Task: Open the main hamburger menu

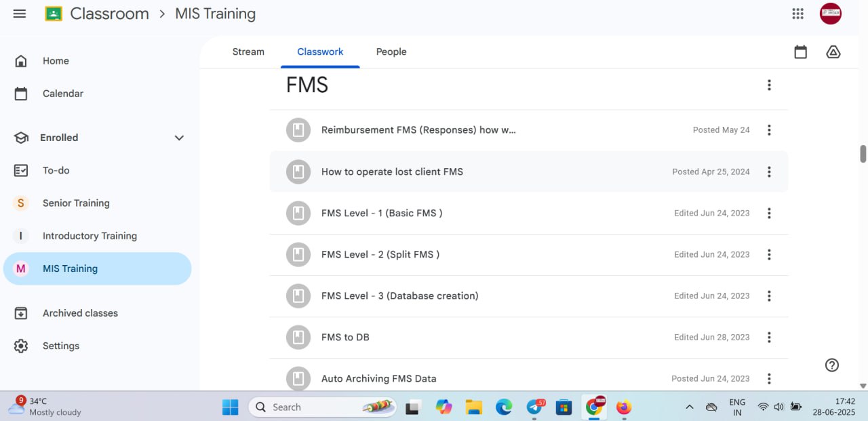Action: [20, 14]
